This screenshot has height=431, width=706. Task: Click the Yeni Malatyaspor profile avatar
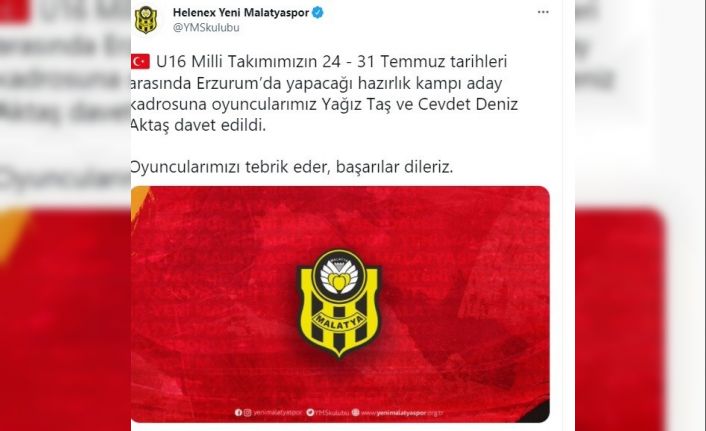click(x=145, y=20)
